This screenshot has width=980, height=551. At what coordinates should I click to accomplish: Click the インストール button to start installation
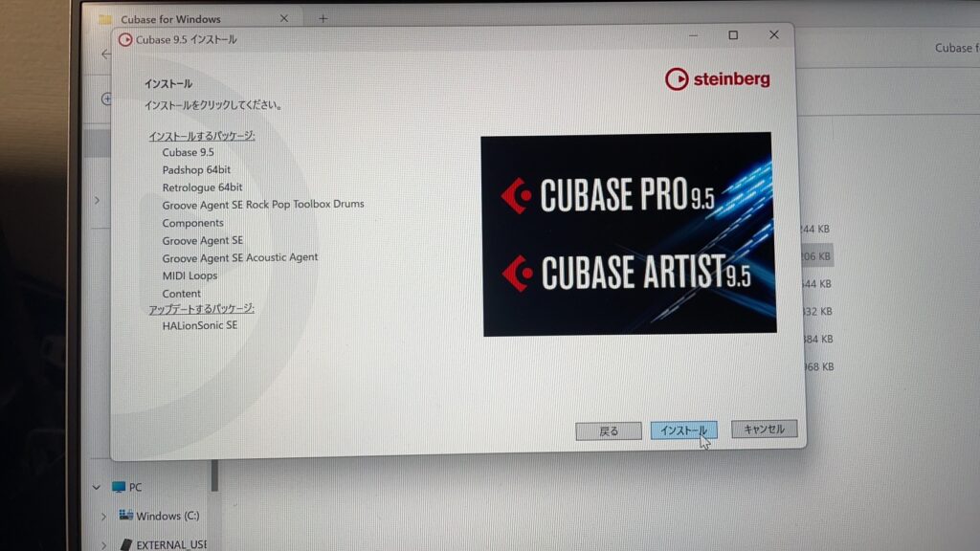683,430
